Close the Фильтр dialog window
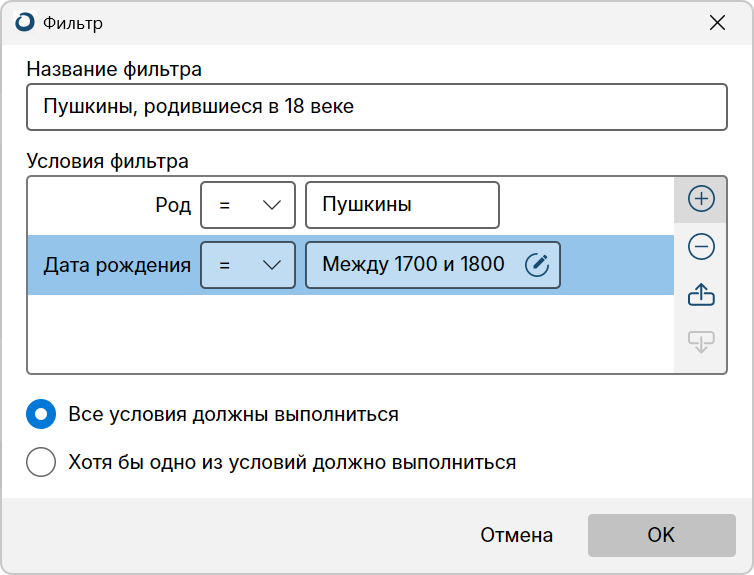Image resolution: width=754 pixels, height=575 pixels. point(717,23)
